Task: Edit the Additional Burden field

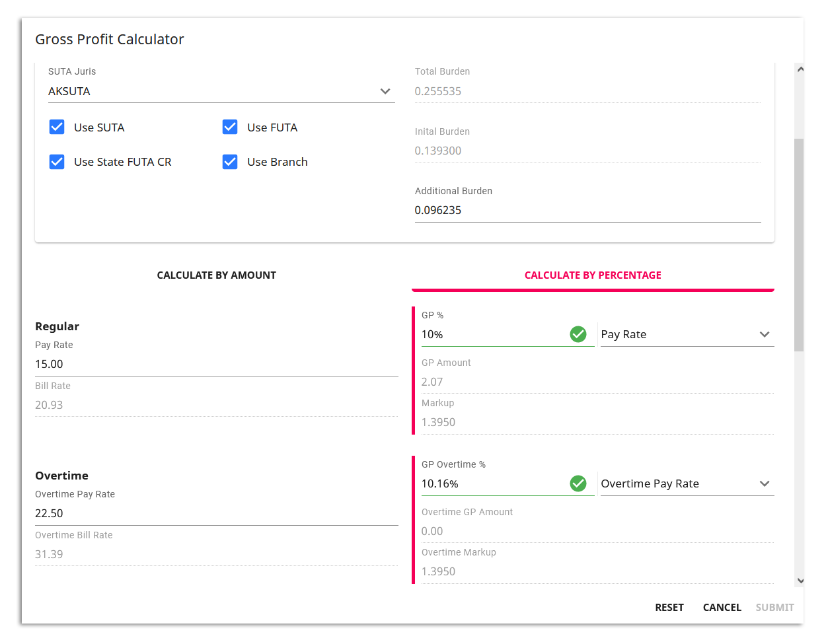Action: click(587, 210)
